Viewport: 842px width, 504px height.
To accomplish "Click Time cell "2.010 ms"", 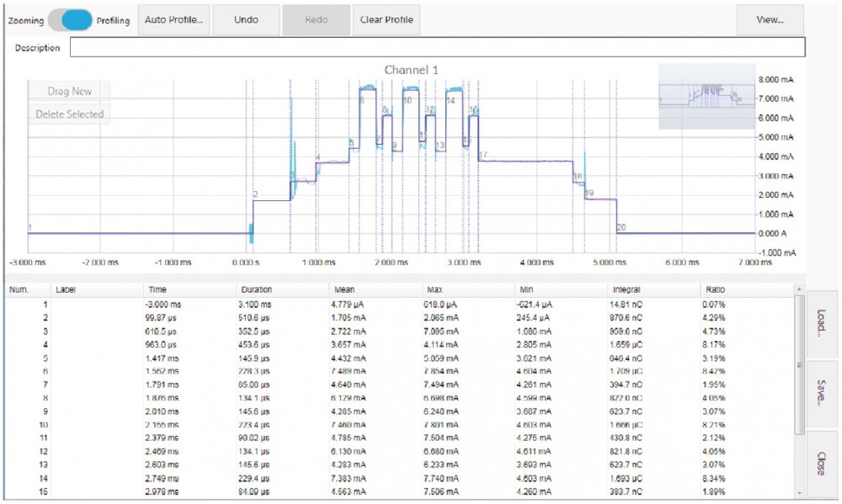I will (x=163, y=411).
